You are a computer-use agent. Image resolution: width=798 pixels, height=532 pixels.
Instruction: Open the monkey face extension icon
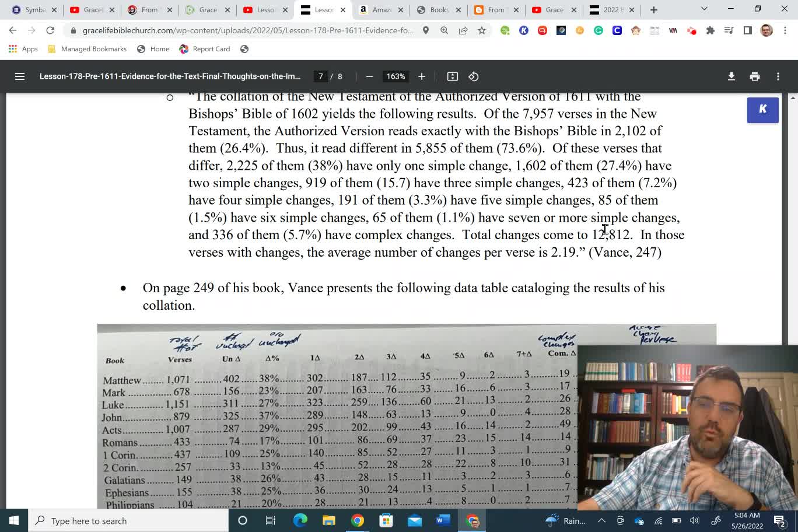tap(636, 30)
